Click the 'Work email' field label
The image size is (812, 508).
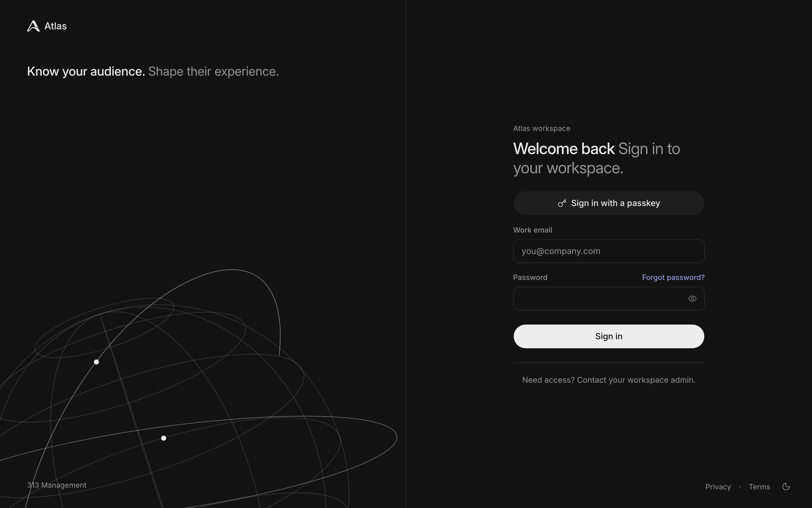coord(533,230)
